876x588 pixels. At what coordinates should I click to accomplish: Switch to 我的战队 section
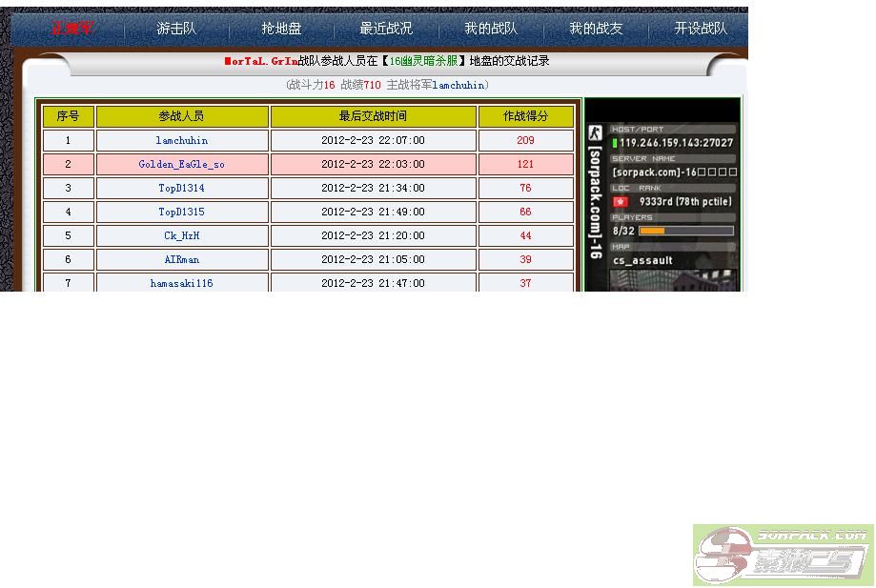click(491, 29)
